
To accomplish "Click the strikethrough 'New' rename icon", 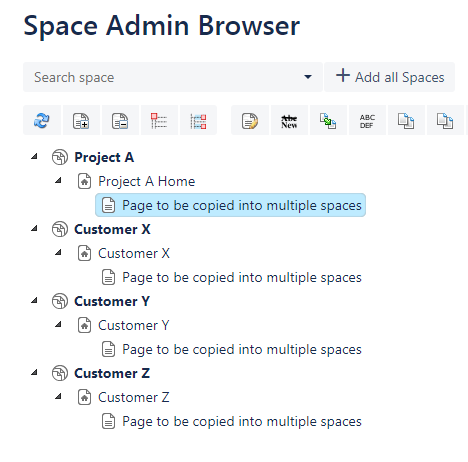I will 289,122.
